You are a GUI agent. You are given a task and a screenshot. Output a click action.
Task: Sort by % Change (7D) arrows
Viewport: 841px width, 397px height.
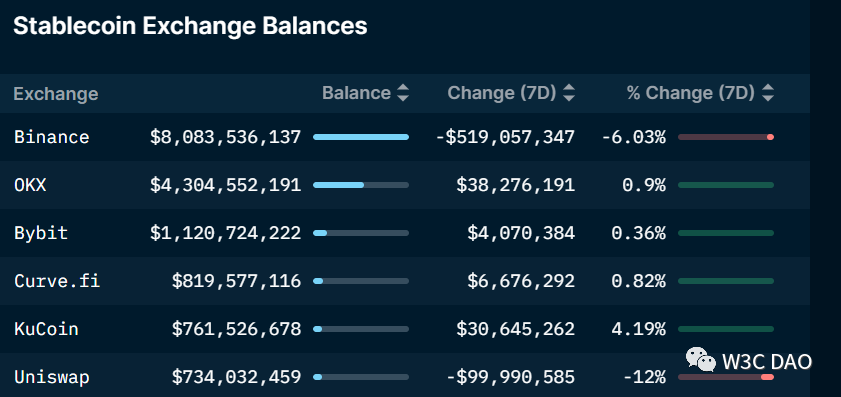(768, 93)
